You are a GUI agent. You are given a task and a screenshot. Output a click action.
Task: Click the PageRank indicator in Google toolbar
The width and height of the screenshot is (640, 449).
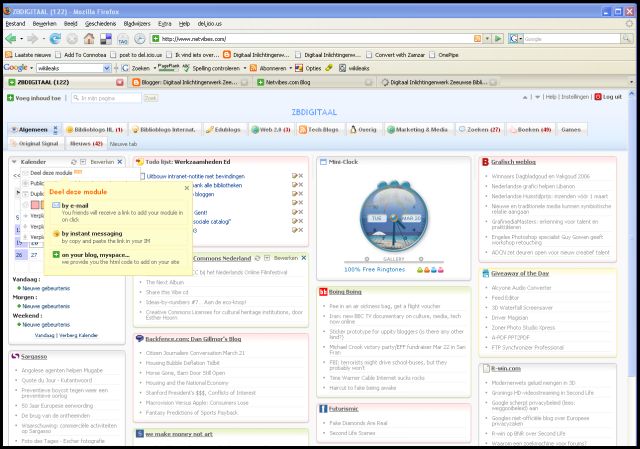169,67
